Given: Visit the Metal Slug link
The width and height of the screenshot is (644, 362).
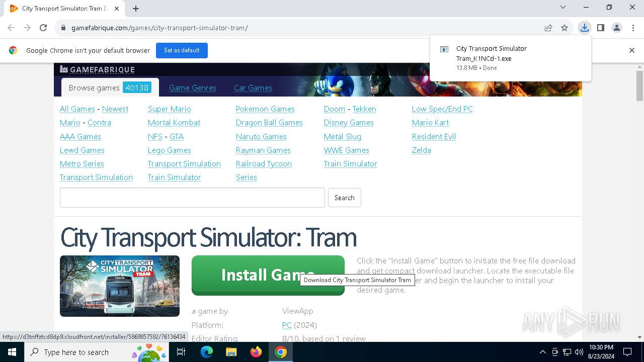Looking at the screenshot, I should (x=343, y=136).
